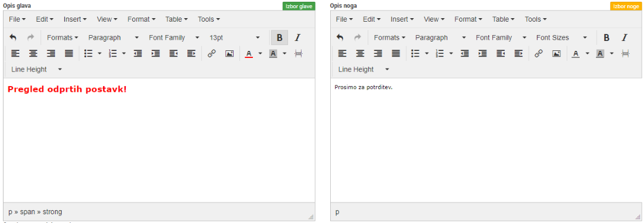Increase indent in Opis glava editor

[x=156, y=53]
